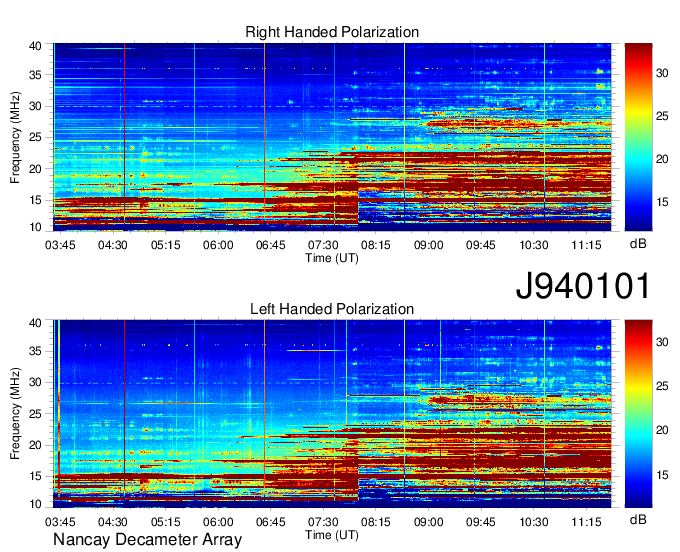Click the 03:45 time tick under the Right Handed plot
The width and height of the screenshot is (680, 552).
click(x=60, y=245)
